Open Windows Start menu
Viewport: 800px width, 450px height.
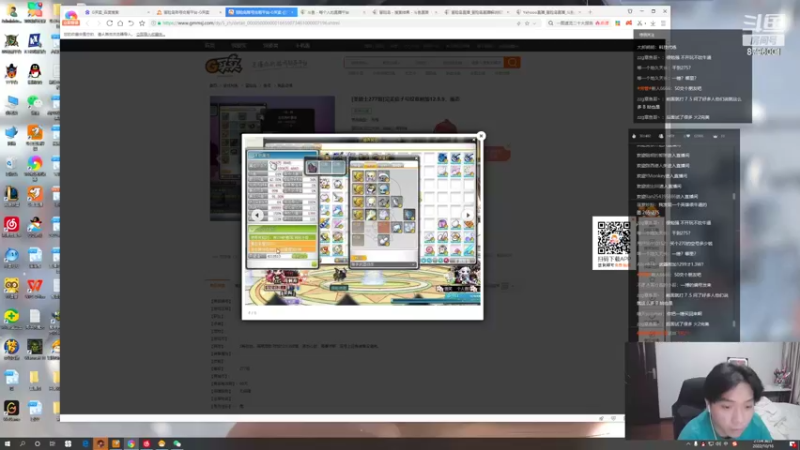(7, 444)
